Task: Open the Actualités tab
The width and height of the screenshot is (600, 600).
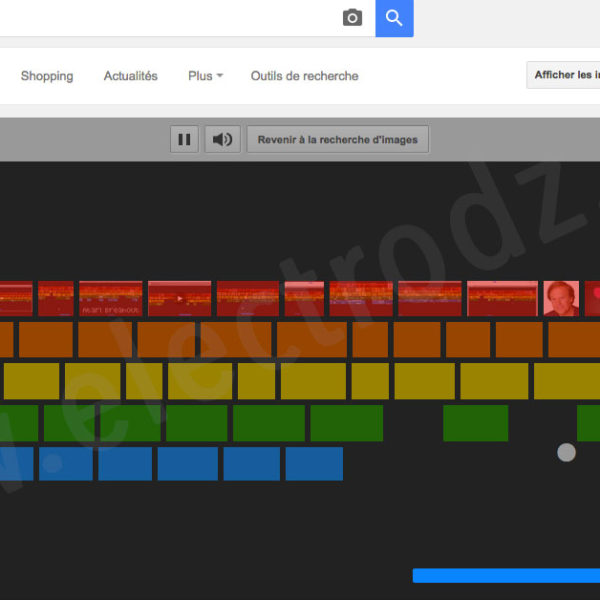Action: point(130,76)
